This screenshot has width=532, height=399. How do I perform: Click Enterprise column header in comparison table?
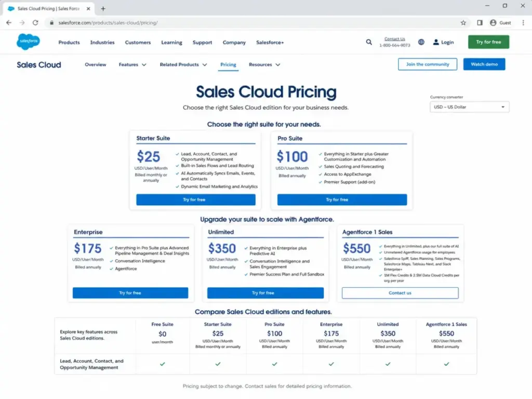tap(331, 324)
